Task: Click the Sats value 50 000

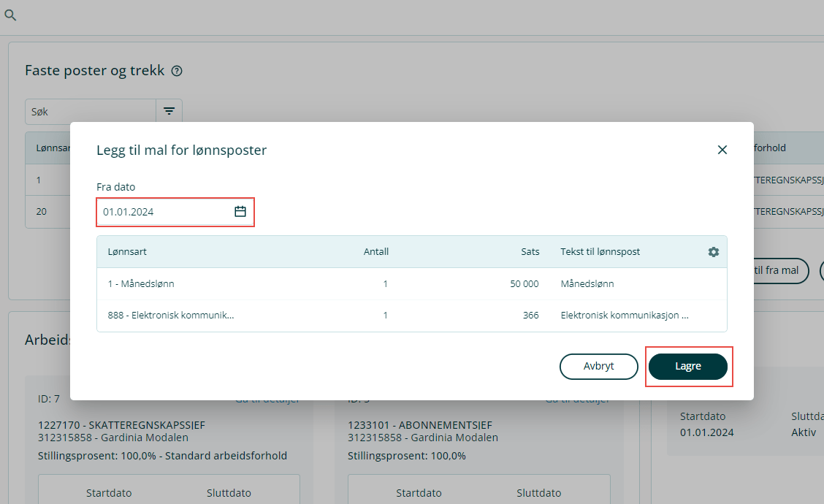Action: pyautogui.click(x=524, y=284)
